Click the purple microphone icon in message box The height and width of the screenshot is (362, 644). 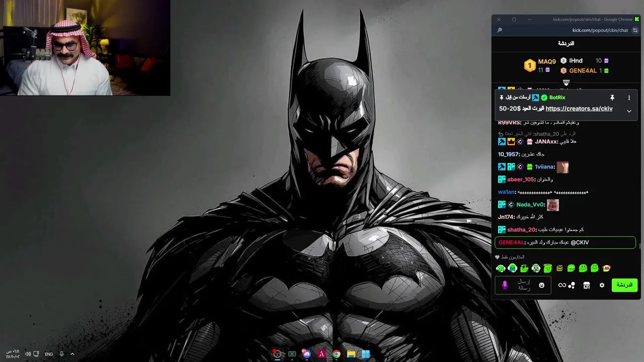(x=505, y=285)
